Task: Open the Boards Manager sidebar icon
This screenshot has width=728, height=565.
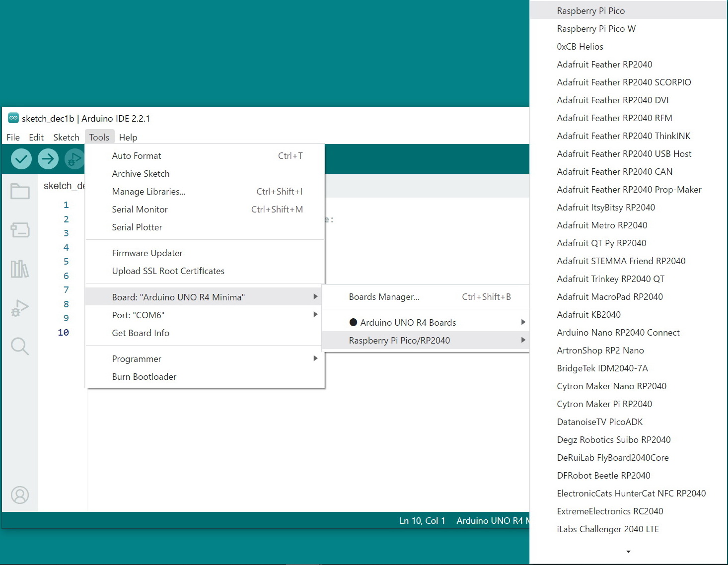Action: (20, 229)
